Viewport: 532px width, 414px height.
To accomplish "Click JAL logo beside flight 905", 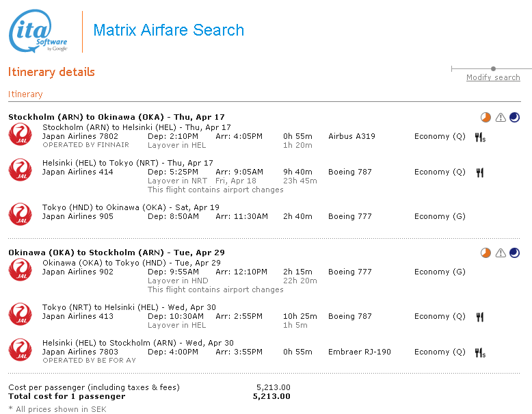I will pyautogui.click(x=20, y=214).
